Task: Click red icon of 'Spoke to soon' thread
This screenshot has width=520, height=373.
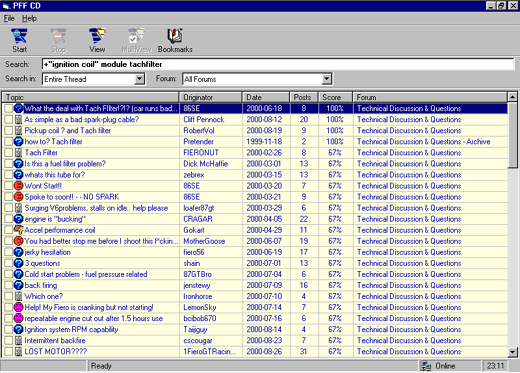Action: point(18,196)
